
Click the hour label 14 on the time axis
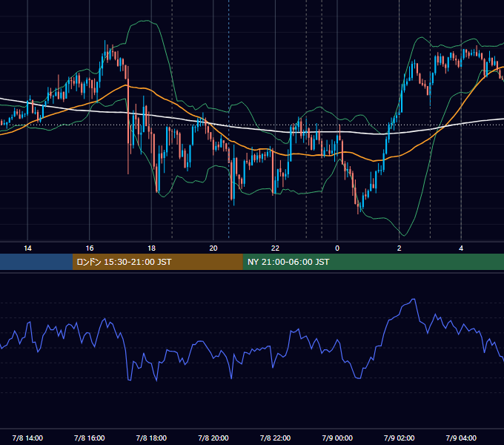point(27,248)
